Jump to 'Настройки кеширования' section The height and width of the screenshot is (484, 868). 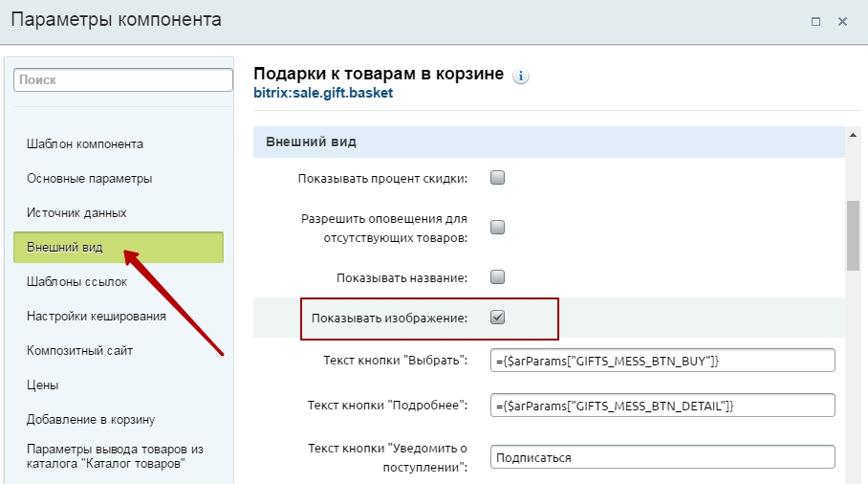(97, 317)
